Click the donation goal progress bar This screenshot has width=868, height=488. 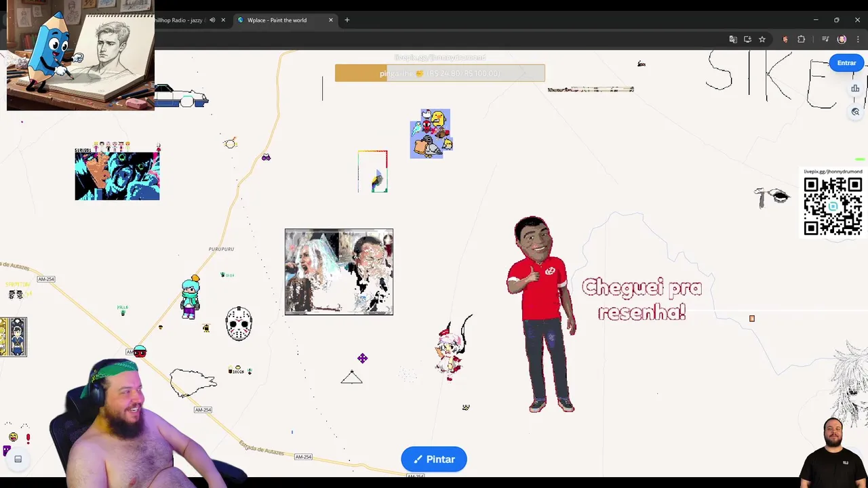(x=440, y=73)
